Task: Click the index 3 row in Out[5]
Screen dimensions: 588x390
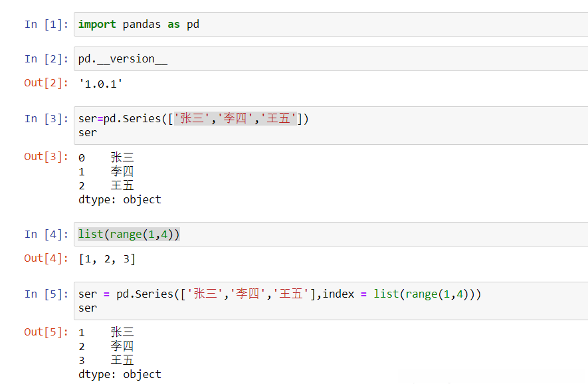Action: 106,360
